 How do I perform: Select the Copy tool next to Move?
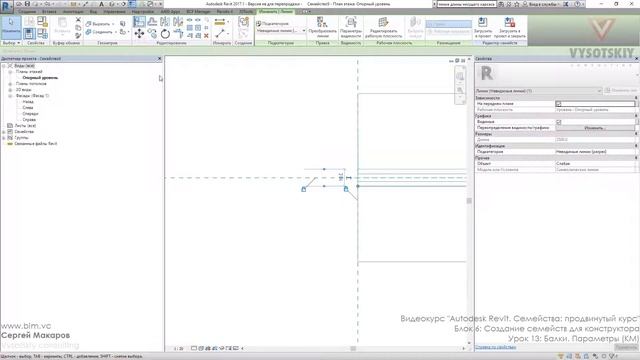tap(152, 33)
